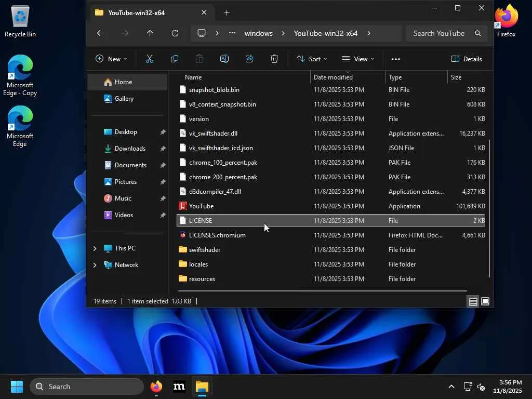
Task: Open Gallery in the navigation pane
Action: (127, 99)
